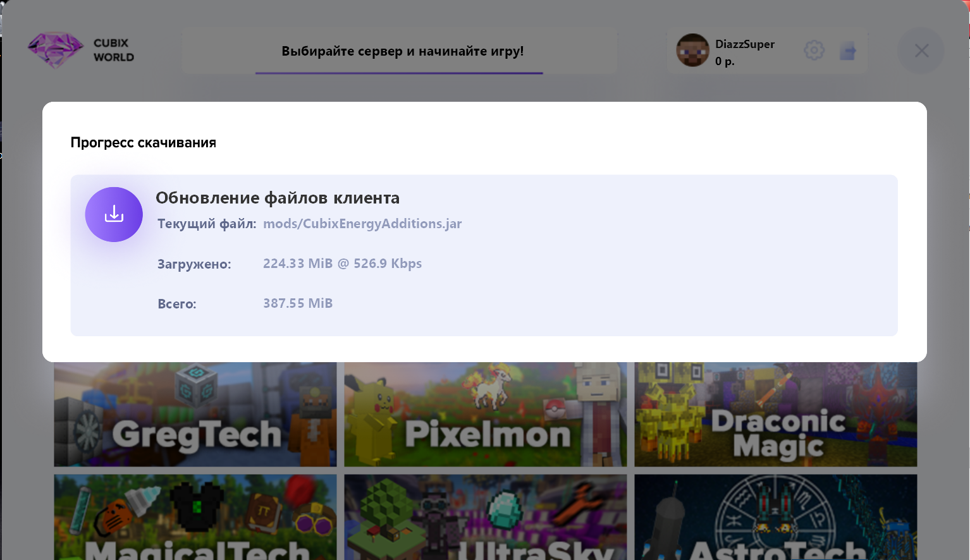Screen dimensions: 970x560
Task: Click the '0 р.' account balance
Action: coord(725,61)
